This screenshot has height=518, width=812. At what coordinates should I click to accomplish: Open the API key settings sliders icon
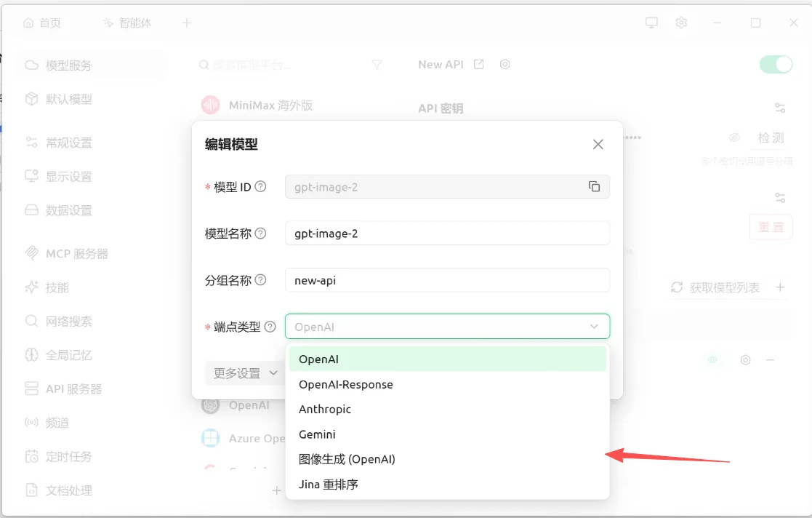pos(780,108)
